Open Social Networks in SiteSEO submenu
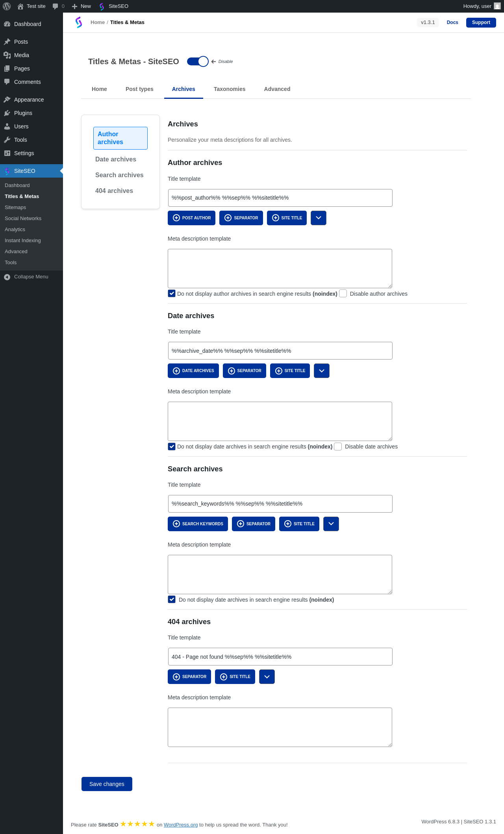Screen dimensions: 504x834 click(x=23, y=219)
